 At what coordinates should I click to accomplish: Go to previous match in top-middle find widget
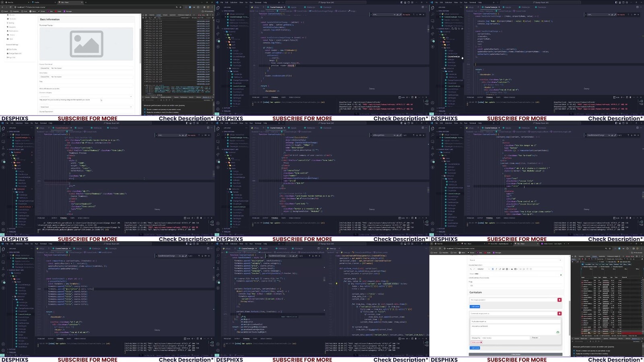pos(414,14)
